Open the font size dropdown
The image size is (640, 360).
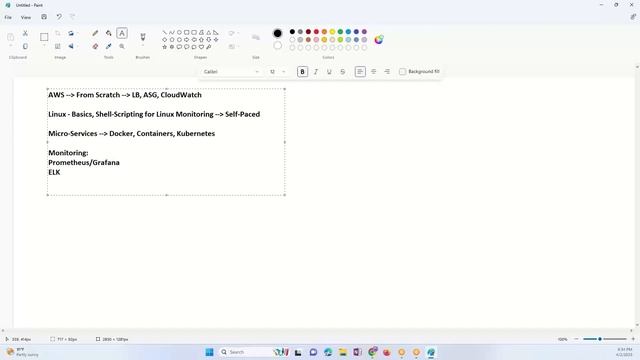click(277, 72)
